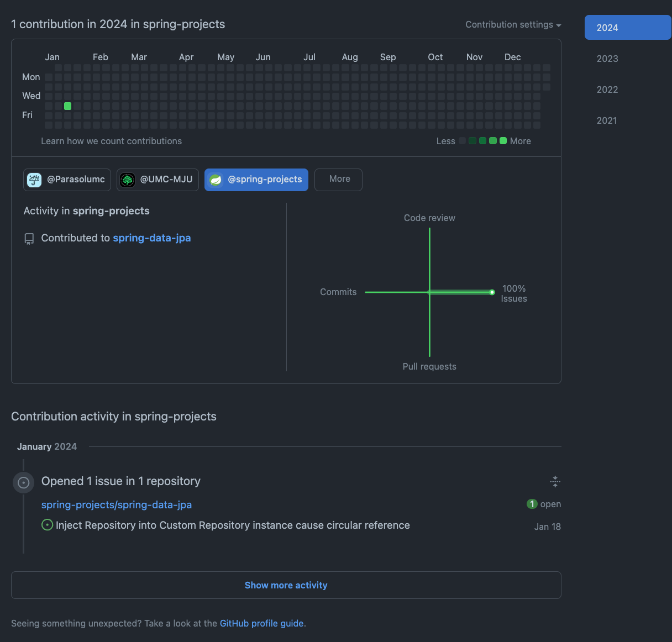The width and height of the screenshot is (672, 642).
Task: Select the 2024 year filter
Action: coord(628,28)
